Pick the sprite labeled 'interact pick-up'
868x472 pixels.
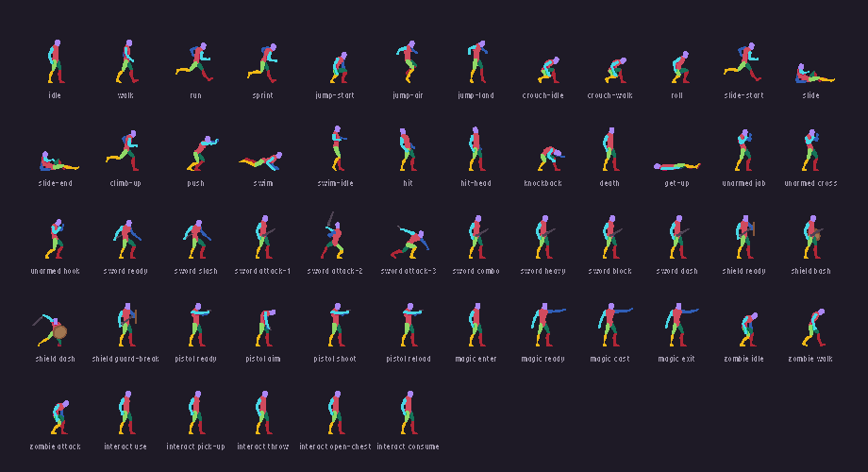(x=195, y=413)
